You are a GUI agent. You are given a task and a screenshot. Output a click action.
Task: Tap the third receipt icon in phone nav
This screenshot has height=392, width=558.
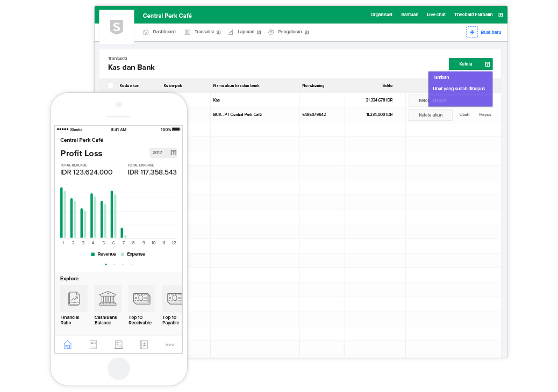(x=119, y=344)
